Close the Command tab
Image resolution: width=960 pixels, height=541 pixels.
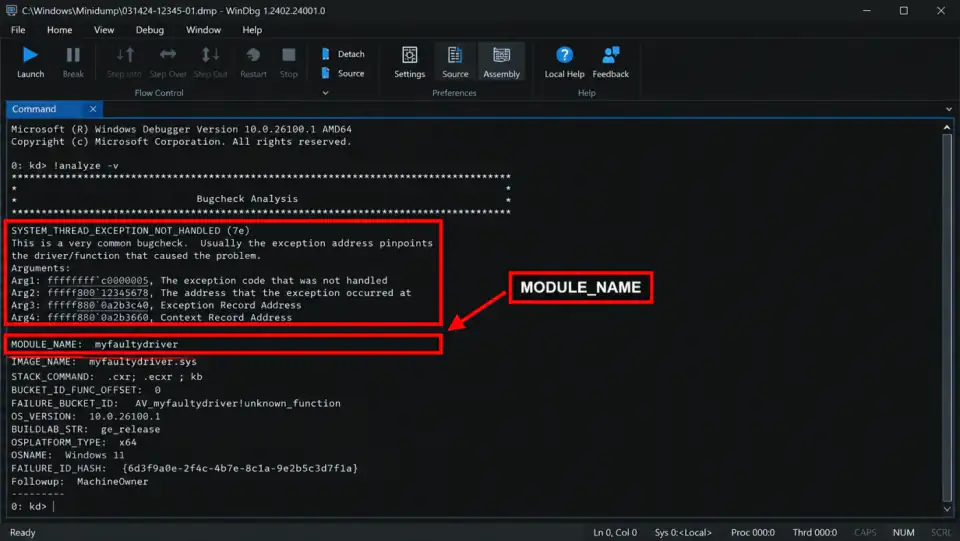point(93,109)
